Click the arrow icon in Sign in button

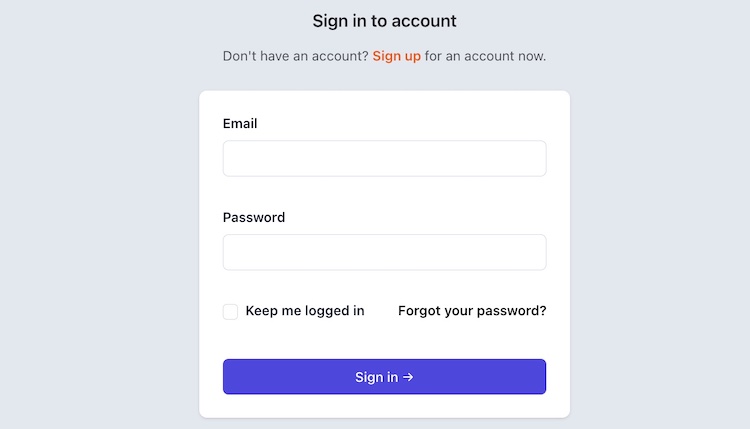[408, 377]
